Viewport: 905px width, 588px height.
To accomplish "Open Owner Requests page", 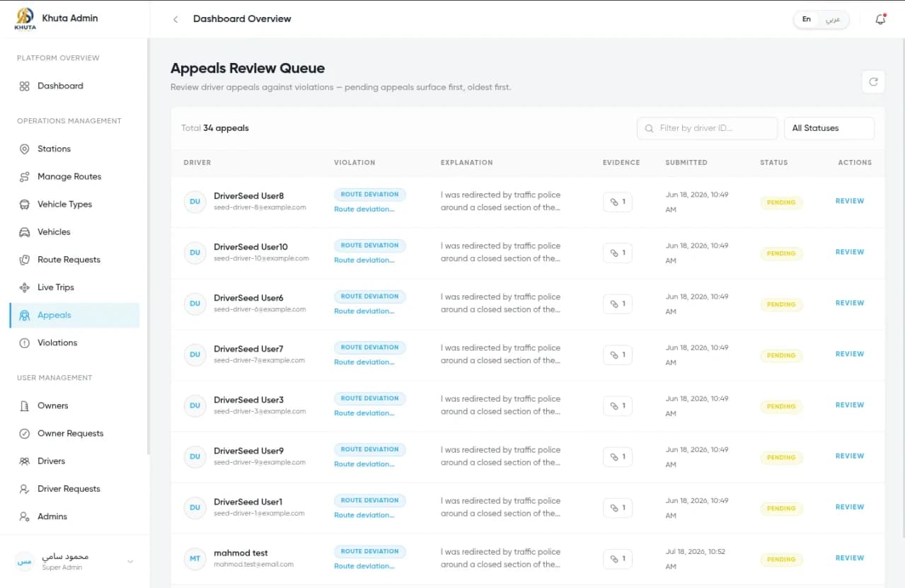I will click(74, 434).
